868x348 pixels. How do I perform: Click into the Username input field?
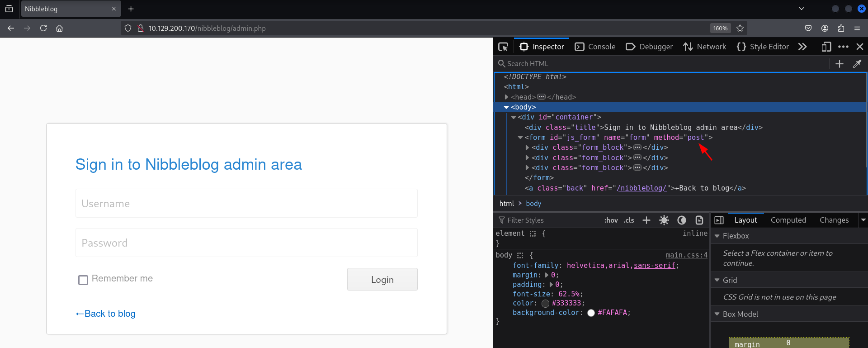(x=246, y=204)
